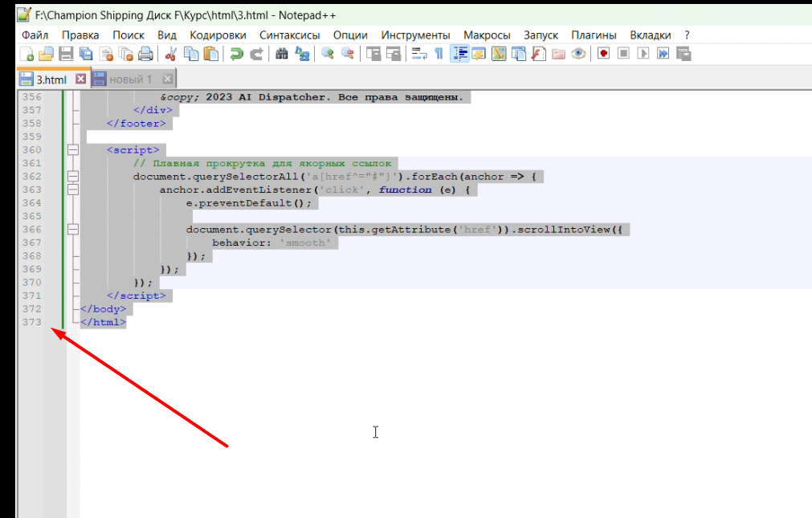Click the closing </body> tag text
The image size is (812, 518).
(x=103, y=308)
